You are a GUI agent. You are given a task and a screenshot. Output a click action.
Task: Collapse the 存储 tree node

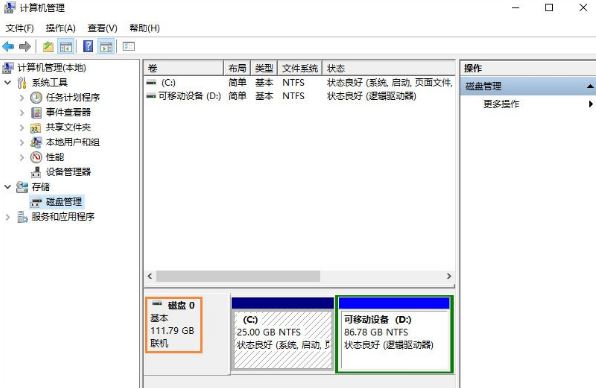point(8,187)
